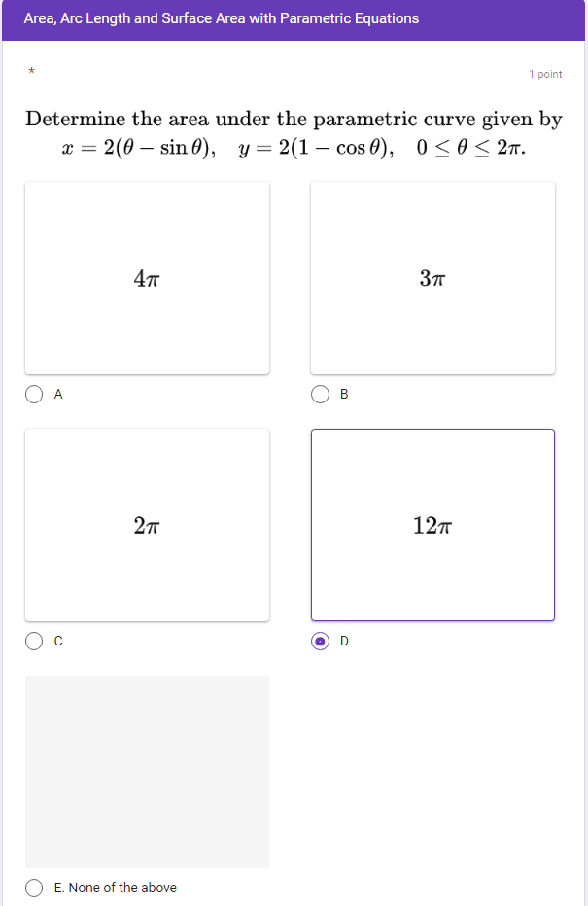
Task: Click the label 'C' next to its radio
Action: point(57,642)
